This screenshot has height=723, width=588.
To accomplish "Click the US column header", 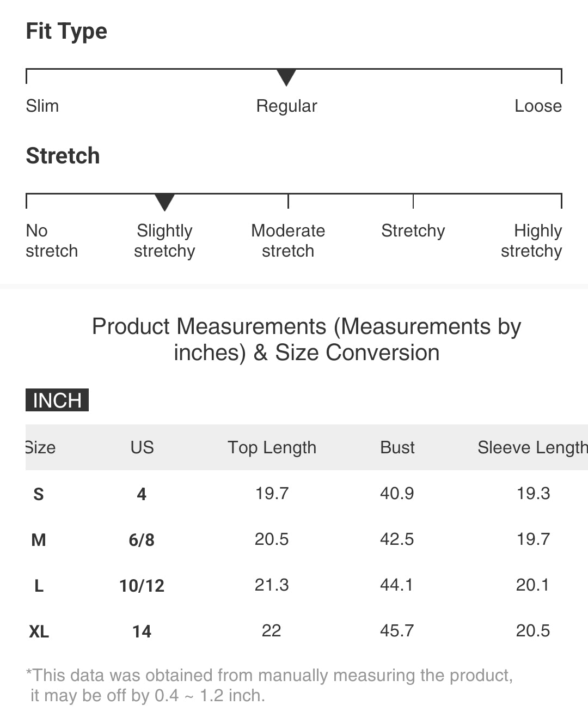I will 142,447.
